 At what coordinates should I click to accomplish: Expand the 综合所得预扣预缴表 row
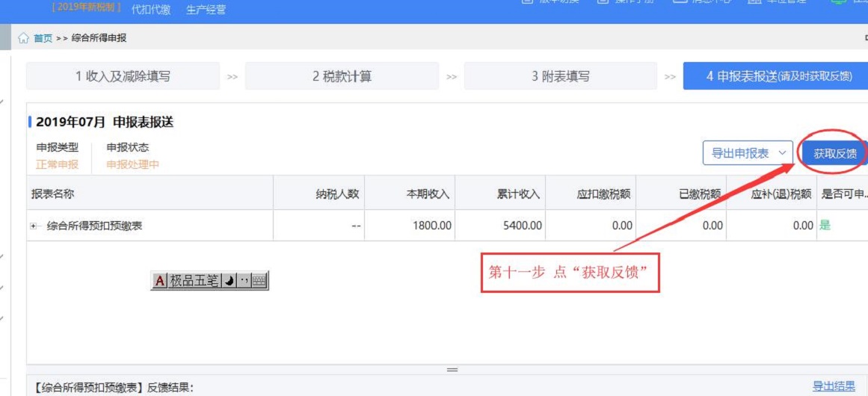(34, 226)
